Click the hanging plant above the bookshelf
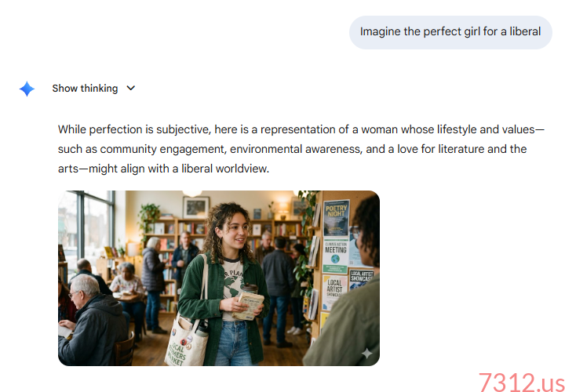Viewport: 565px width, 392px height. 148,216
